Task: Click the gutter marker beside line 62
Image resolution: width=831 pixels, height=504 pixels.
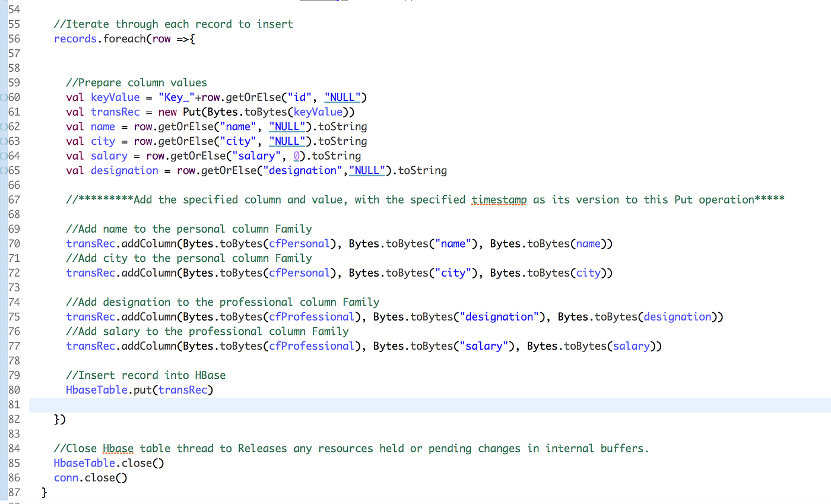Action: (x=4, y=126)
